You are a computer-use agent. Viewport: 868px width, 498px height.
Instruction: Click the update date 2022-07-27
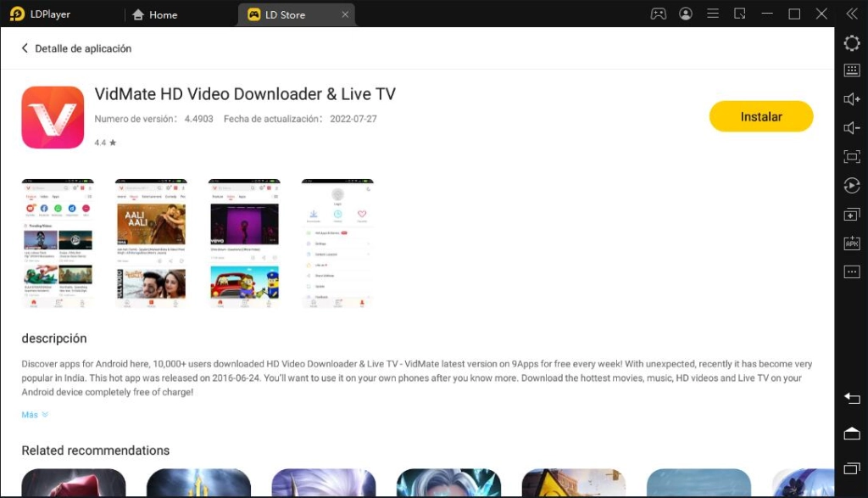point(353,119)
